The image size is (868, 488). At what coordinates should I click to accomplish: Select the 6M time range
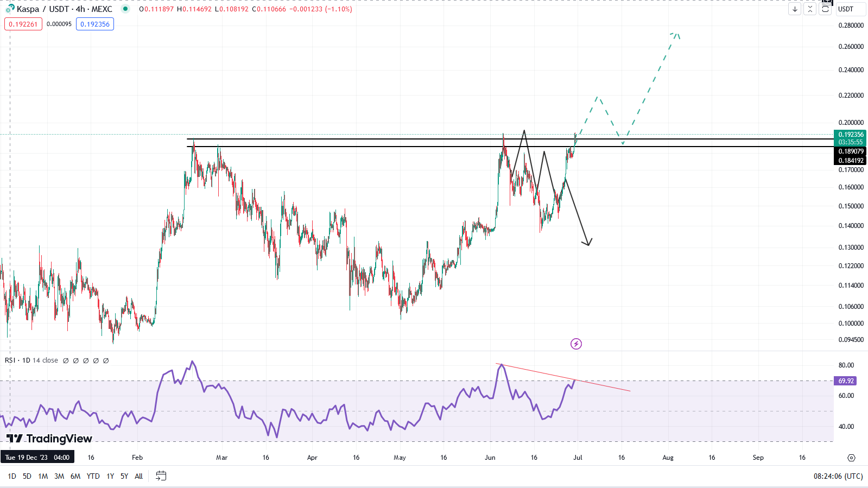(x=75, y=476)
